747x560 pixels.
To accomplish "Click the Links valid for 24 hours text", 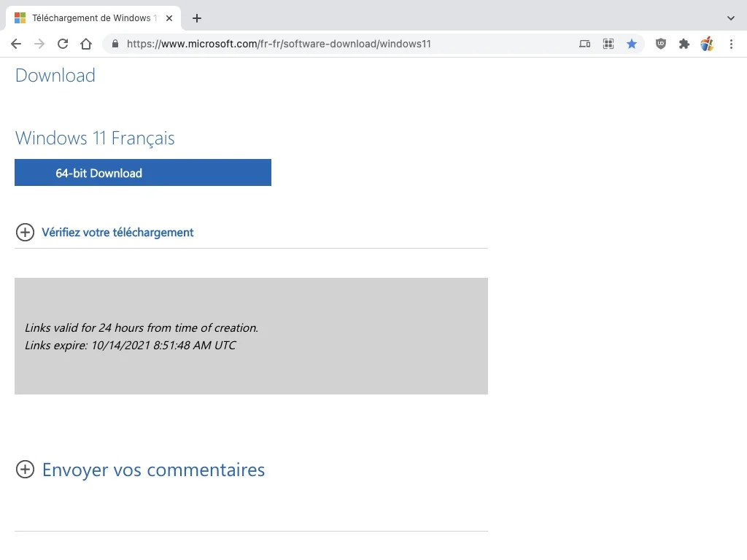I will 142,327.
